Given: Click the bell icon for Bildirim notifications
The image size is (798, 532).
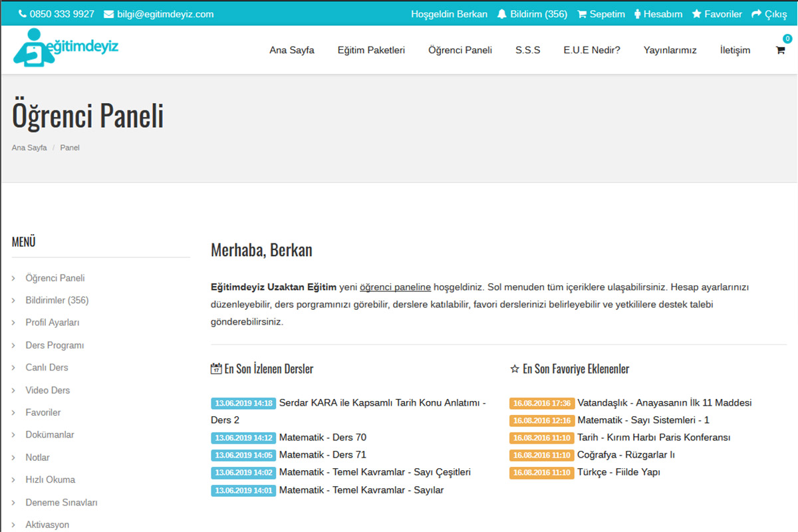Looking at the screenshot, I should (502, 14).
